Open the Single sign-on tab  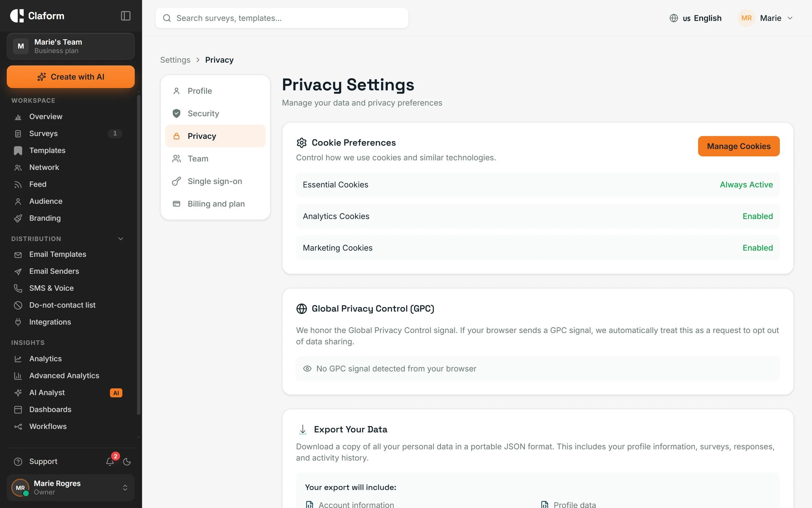click(215, 181)
